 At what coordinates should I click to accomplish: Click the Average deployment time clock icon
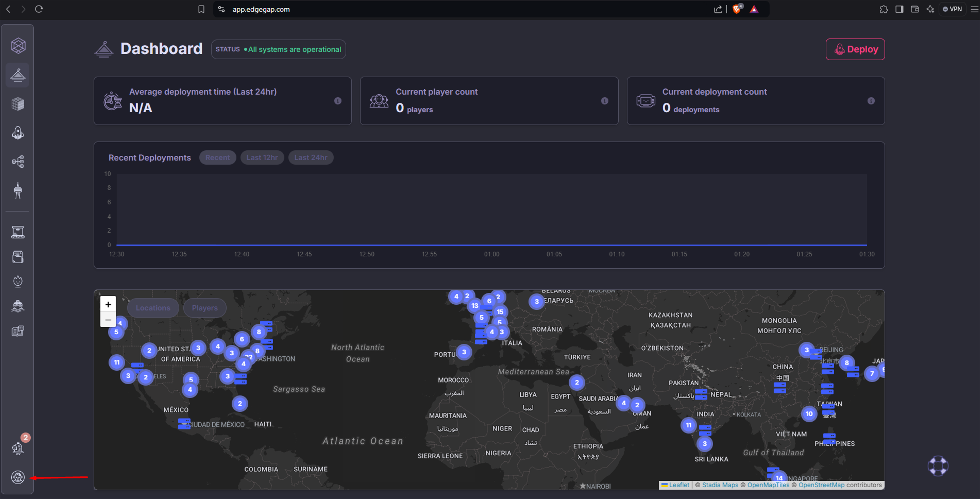pyautogui.click(x=113, y=101)
